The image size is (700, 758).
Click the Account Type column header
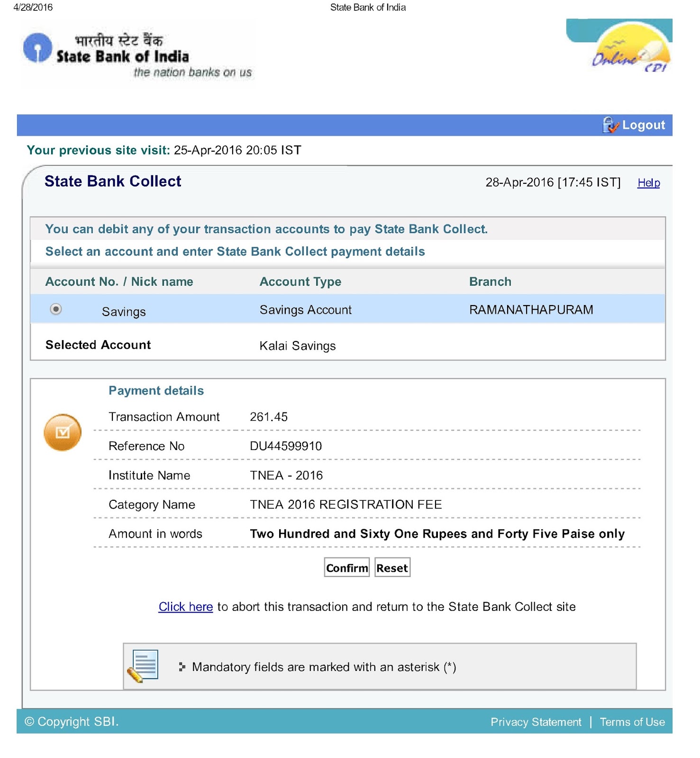(300, 282)
